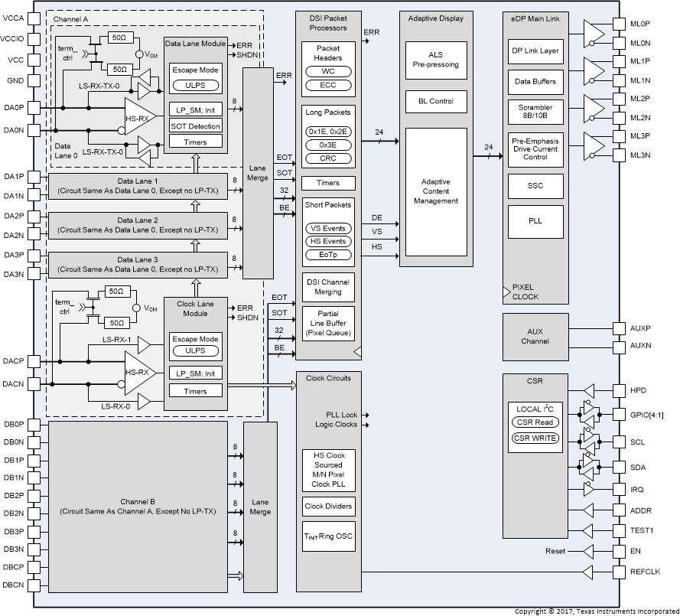Click the Partial Line Buffer Pixel Queue block
Image resolution: width=680 pixels, height=616 pixels.
pyautogui.click(x=327, y=322)
